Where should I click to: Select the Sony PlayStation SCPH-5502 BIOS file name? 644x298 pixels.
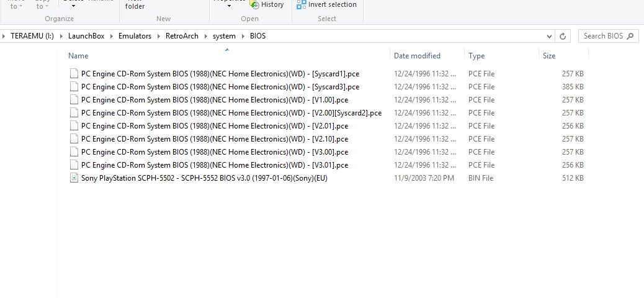[x=204, y=178]
